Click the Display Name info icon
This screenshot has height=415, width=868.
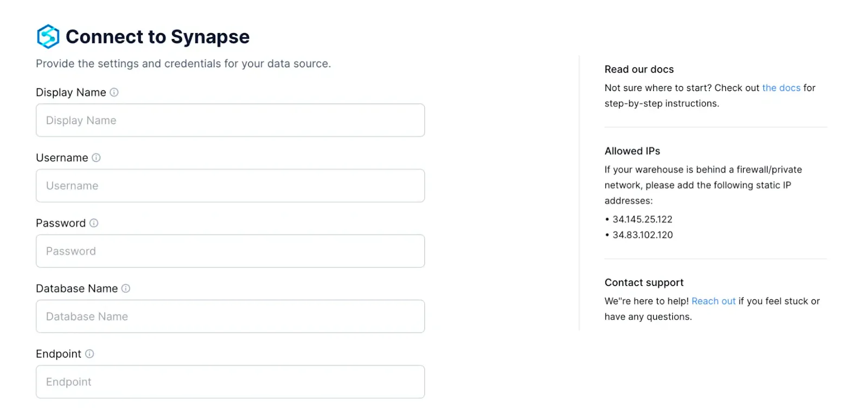(x=114, y=92)
